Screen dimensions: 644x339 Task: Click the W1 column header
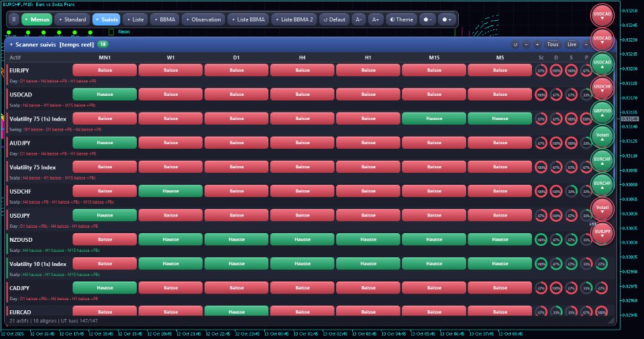pos(170,58)
